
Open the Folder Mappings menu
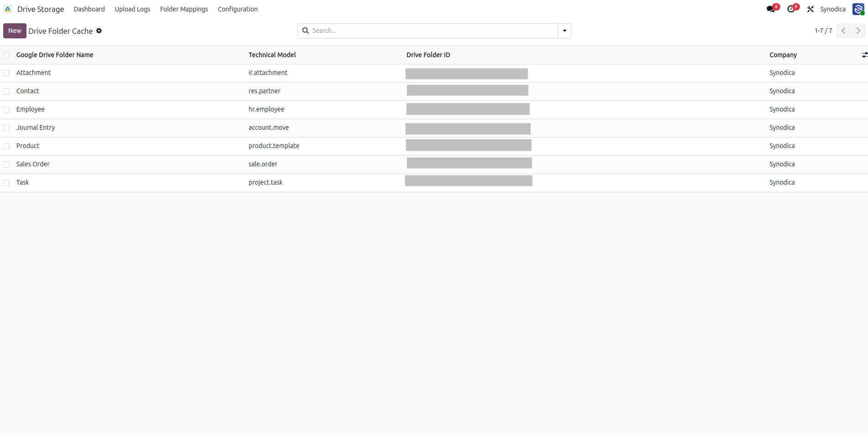(x=184, y=9)
